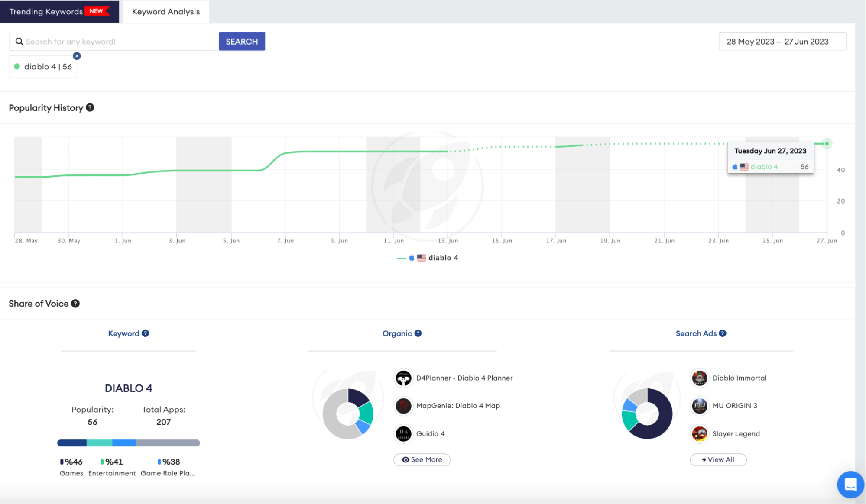
Task: Click the Diablo Immortal app name
Action: [740, 378]
